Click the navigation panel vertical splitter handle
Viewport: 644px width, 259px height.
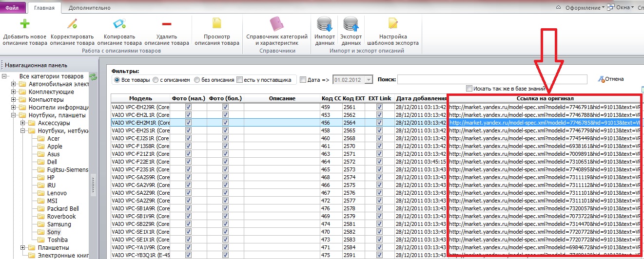93,185
